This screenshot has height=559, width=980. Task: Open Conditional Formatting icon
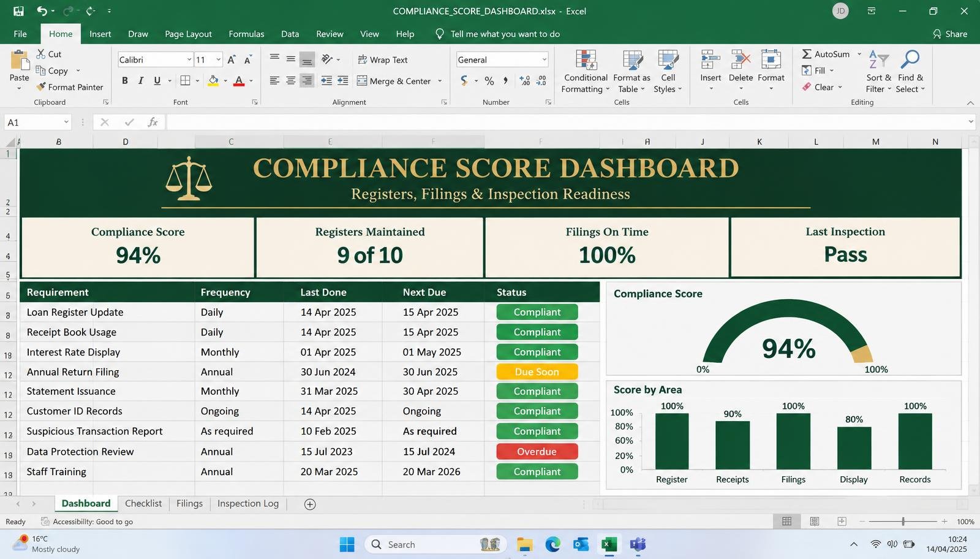click(586, 59)
